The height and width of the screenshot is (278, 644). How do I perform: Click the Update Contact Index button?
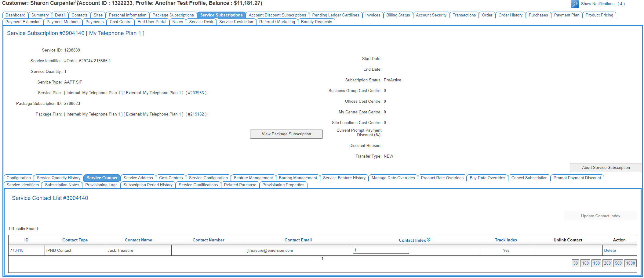600,216
